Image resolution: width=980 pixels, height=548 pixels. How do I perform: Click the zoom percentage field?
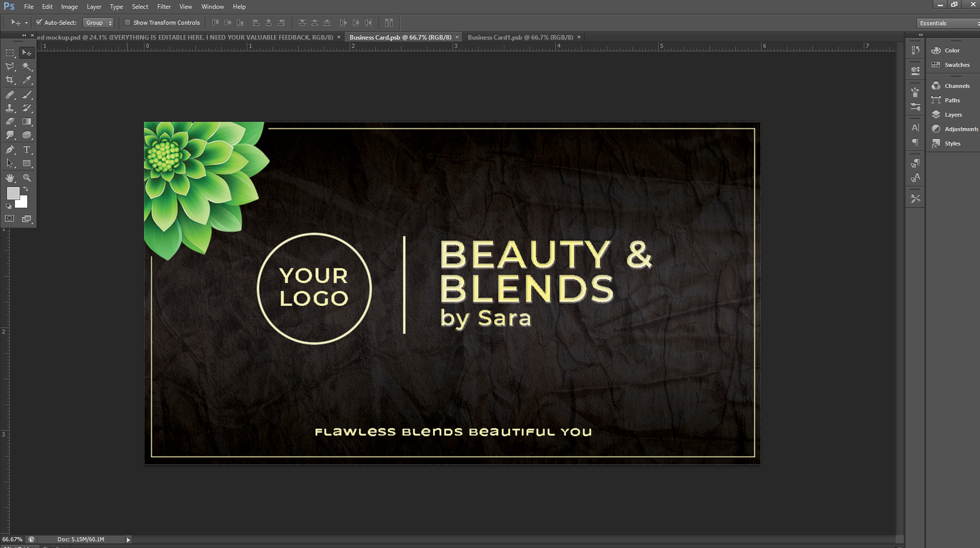(x=12, y=539)
